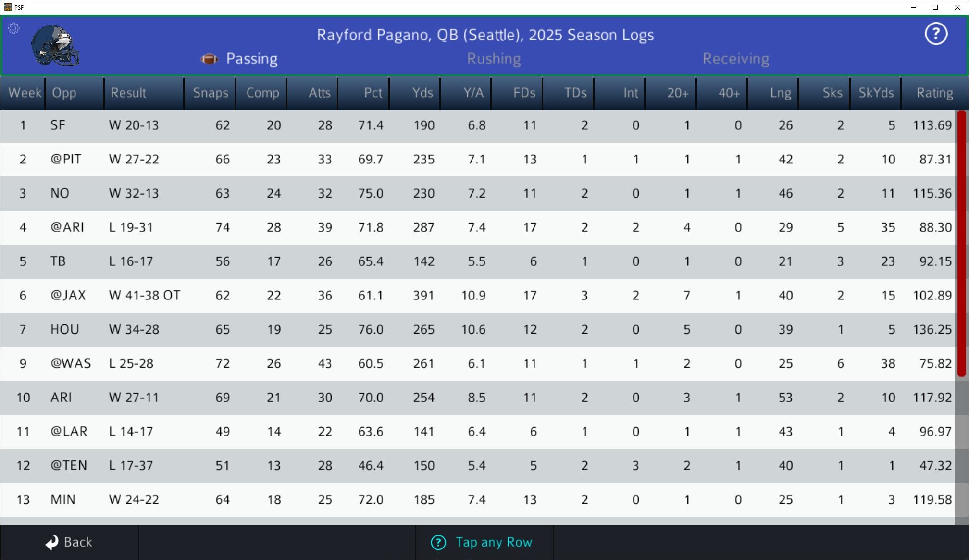The image size is (969, 560).
Task: Click the Tap any Row help icon
Action: [x=438, y=542]
